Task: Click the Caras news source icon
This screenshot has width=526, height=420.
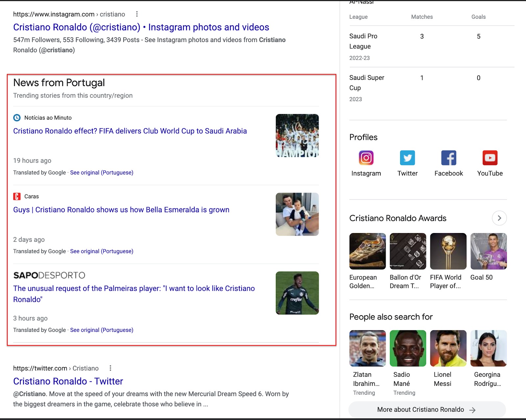Action: [16, 196]
